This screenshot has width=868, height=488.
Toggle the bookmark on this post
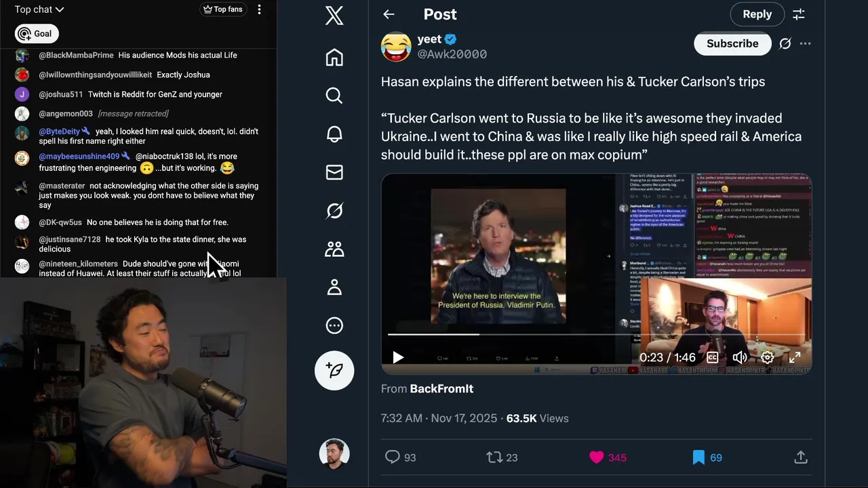tap(698, 457)
